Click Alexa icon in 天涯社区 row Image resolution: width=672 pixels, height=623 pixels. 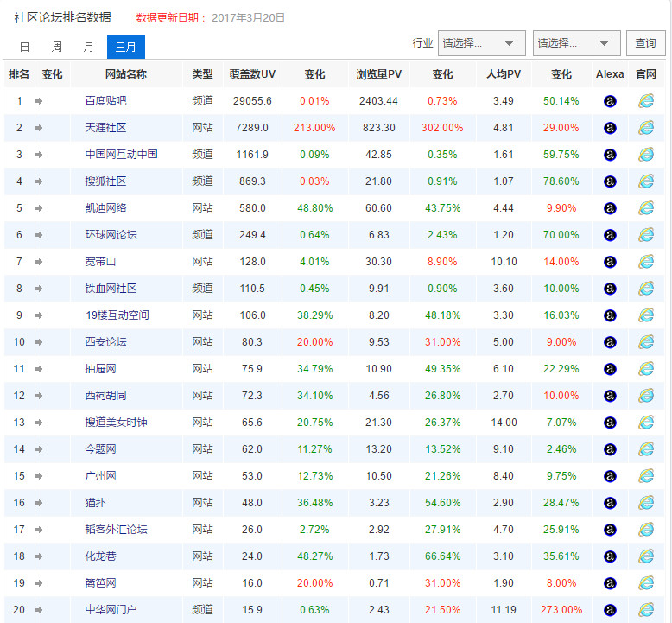(610, 128)
